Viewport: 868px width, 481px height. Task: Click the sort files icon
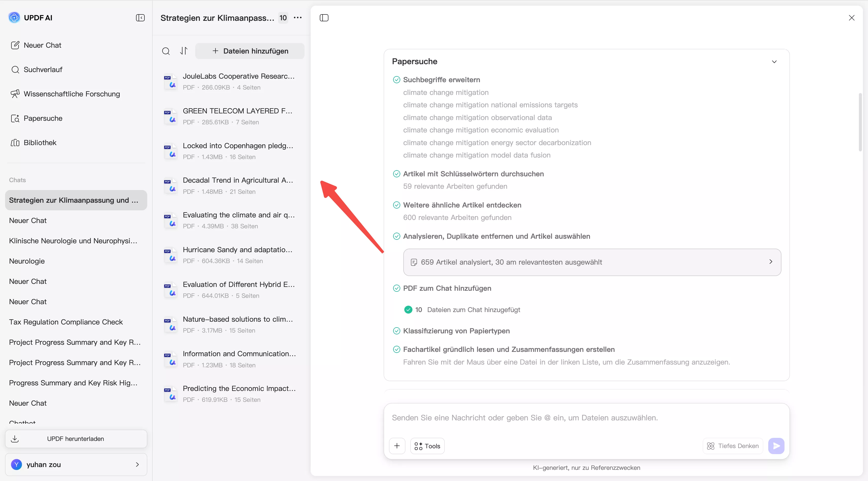[x=184, y=51]
